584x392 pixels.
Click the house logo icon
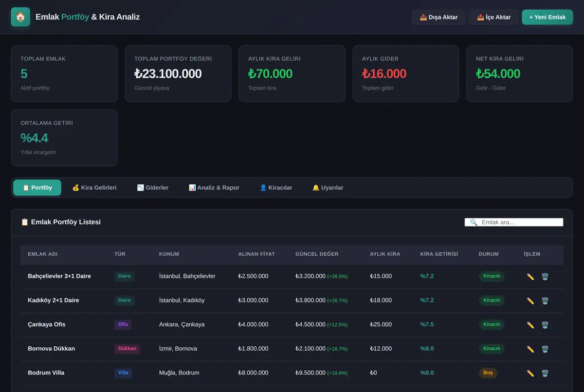point(20,17)
